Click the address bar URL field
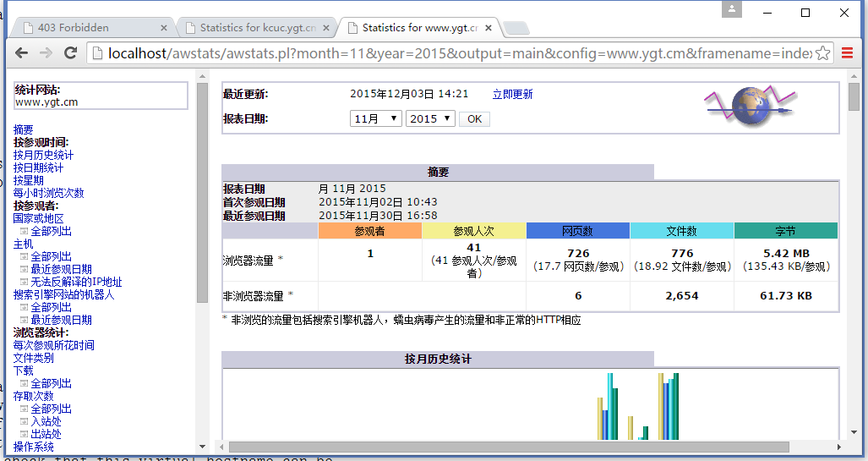This screenshot has height=461, width=868. [x=456, y=53]
